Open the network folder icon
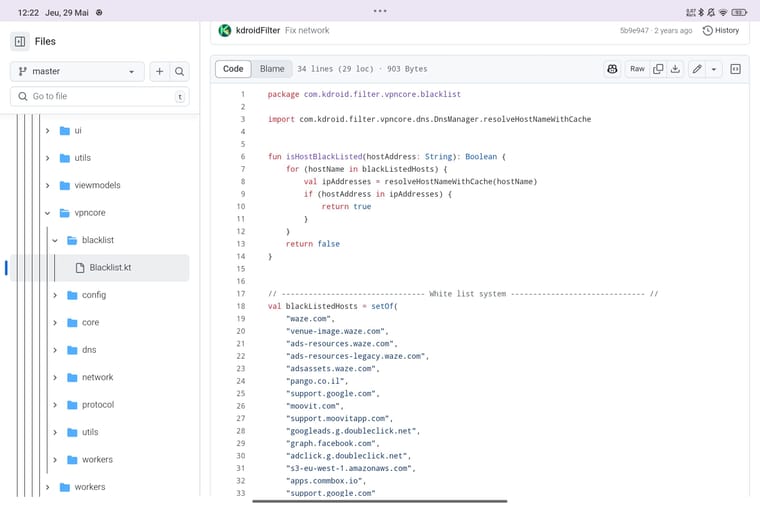The height and width of the screenshot is (507, 760). [72, 377]
